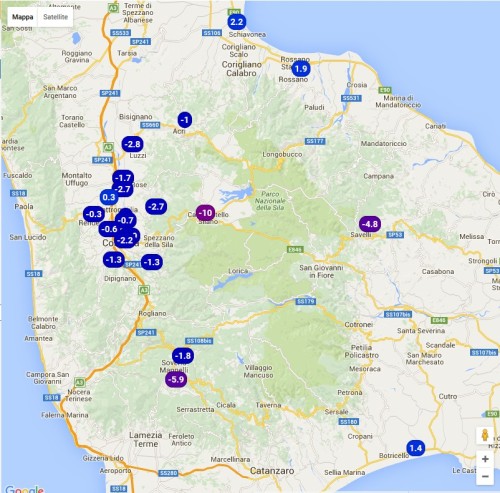
Task: Select the -1.3 marker below Spezzano della Sila
Action: 152,262
